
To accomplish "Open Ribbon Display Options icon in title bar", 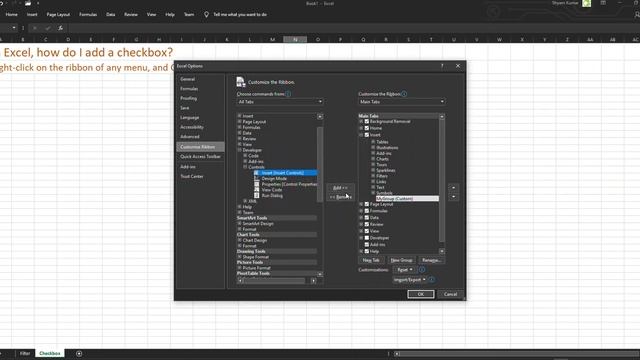I will coord(603,3).
